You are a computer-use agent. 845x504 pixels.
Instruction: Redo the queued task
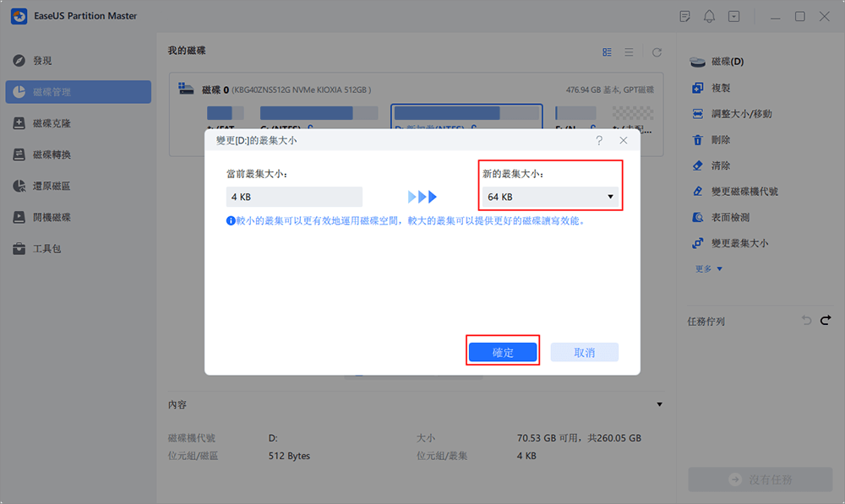tap(826, 321)
